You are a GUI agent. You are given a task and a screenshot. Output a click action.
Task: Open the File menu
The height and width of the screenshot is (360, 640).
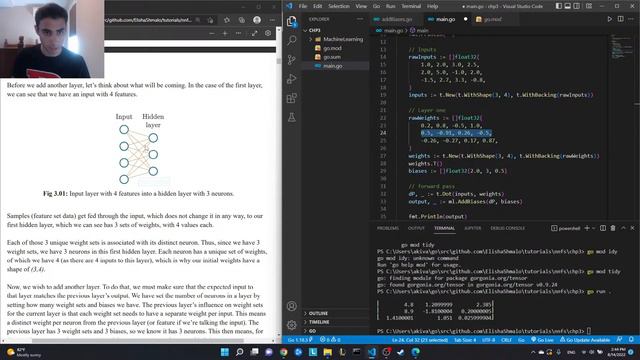(303, 6)
